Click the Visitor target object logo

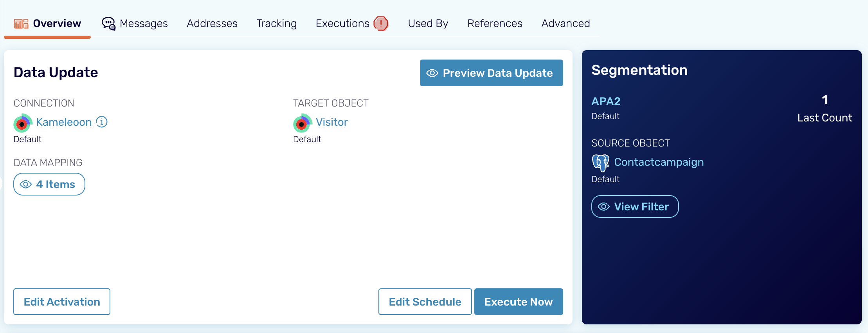pos(302,123)
